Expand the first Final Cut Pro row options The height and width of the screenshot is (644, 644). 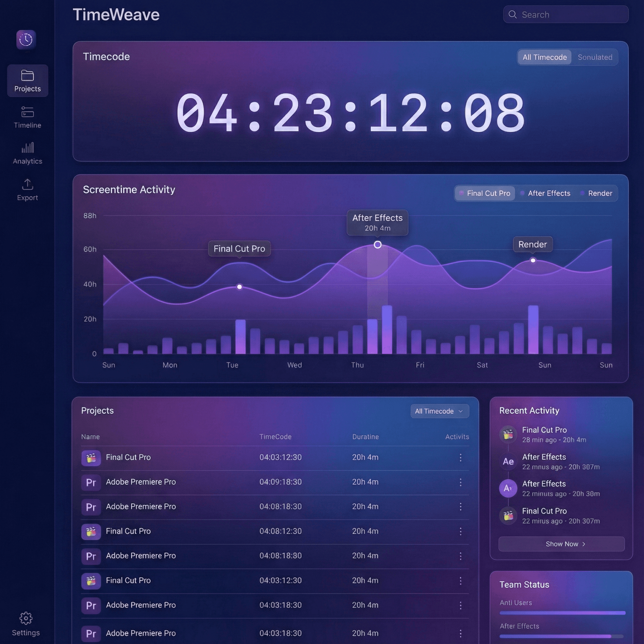[461, 457]
